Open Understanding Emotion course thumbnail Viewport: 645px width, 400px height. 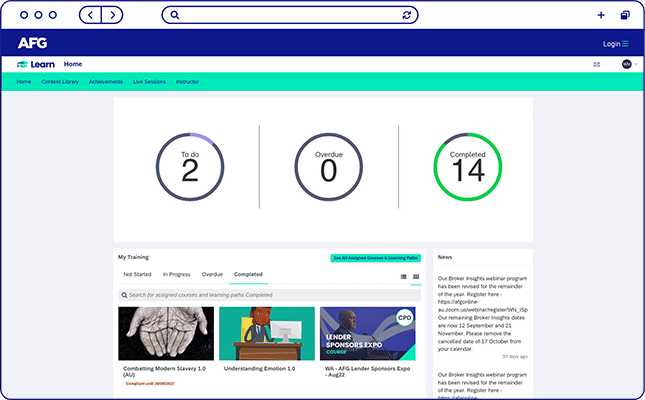(x=267, y=333)
